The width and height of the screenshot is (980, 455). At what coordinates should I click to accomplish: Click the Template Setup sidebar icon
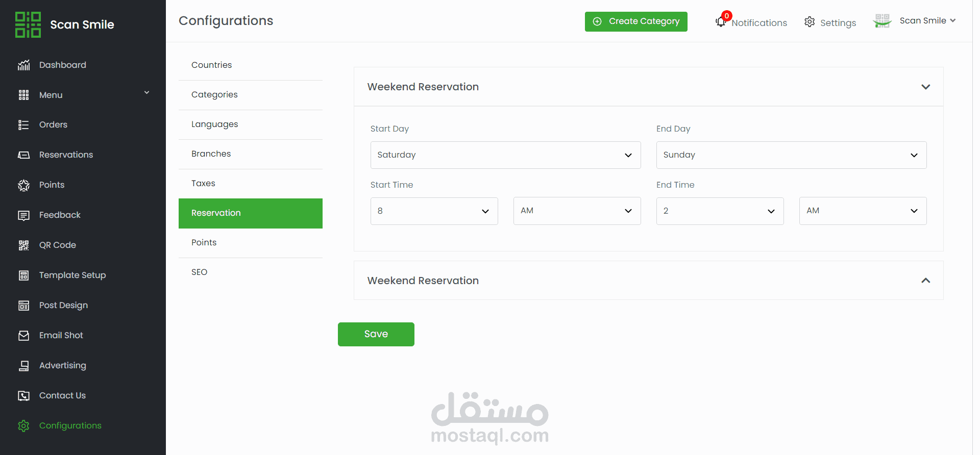pyautogui.click(x=23, y=275)
